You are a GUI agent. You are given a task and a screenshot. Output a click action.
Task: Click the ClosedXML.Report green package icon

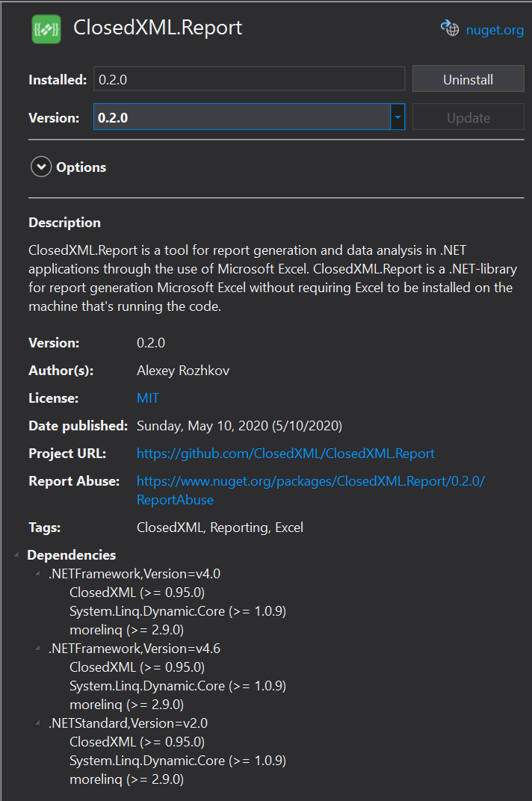click(x=46, y=29)
